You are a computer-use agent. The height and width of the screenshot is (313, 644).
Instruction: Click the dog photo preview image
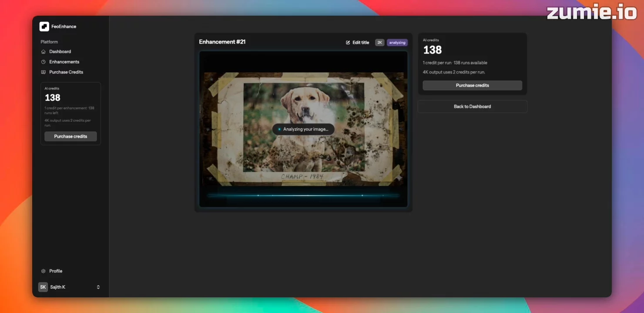click(303, 129)
